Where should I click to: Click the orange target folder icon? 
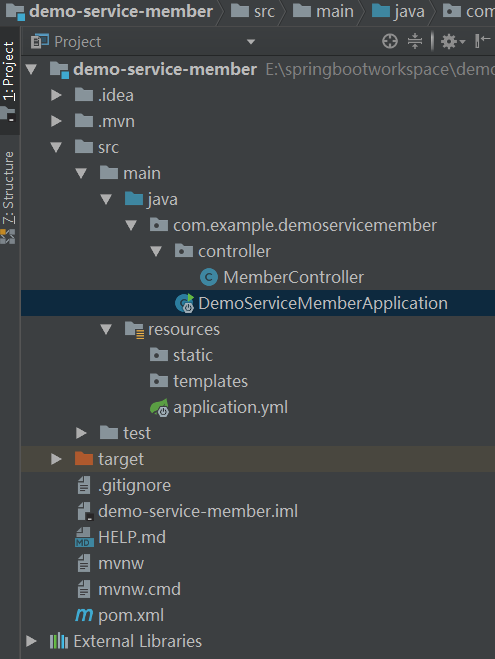point(84,459)
